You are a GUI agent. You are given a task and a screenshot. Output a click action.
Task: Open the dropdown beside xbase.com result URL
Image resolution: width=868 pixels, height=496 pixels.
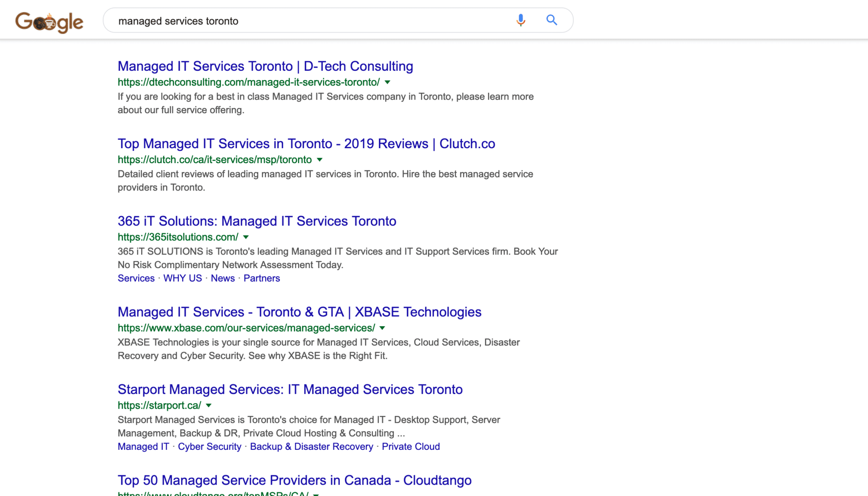tap(382, 328)
